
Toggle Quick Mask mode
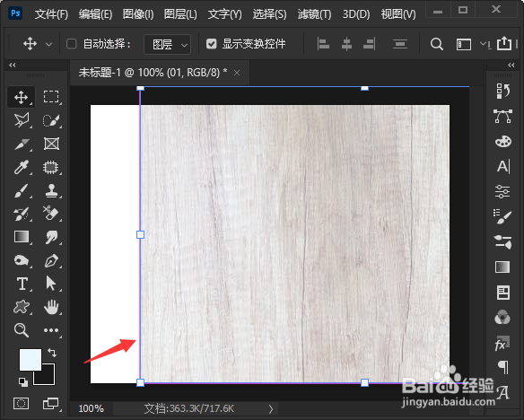[x=21, y=404]
